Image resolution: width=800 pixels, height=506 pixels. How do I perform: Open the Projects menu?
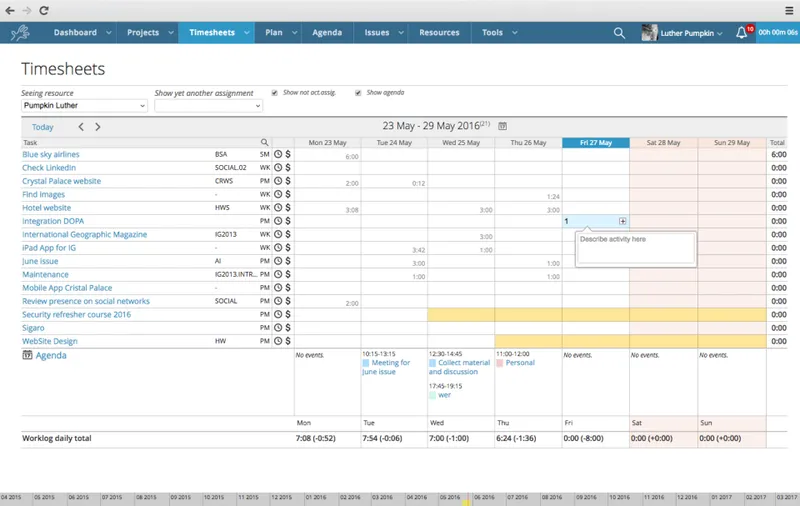(148, 33)
